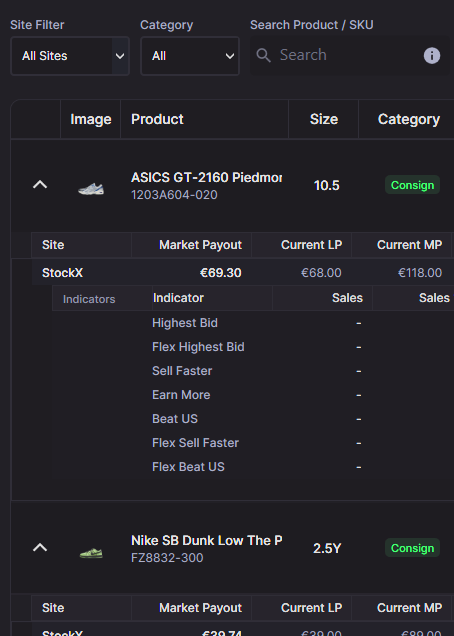This screenshot has width=454, height=636.
Task: Collapse the Nike SB Dunk Low row chevron
Action: [x=40, y=548]
